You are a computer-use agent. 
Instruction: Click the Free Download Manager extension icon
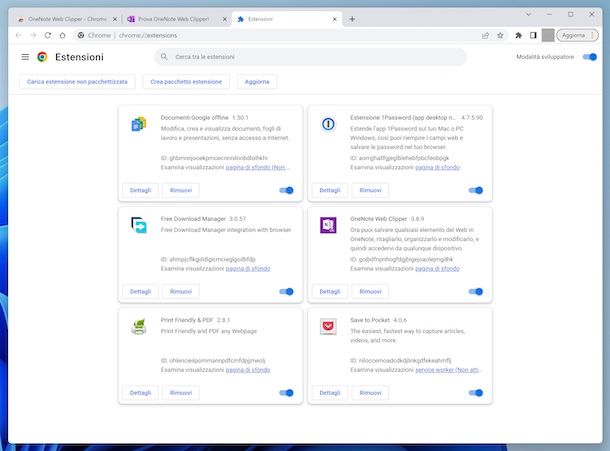pyautogui.click(x=139, y=225)
